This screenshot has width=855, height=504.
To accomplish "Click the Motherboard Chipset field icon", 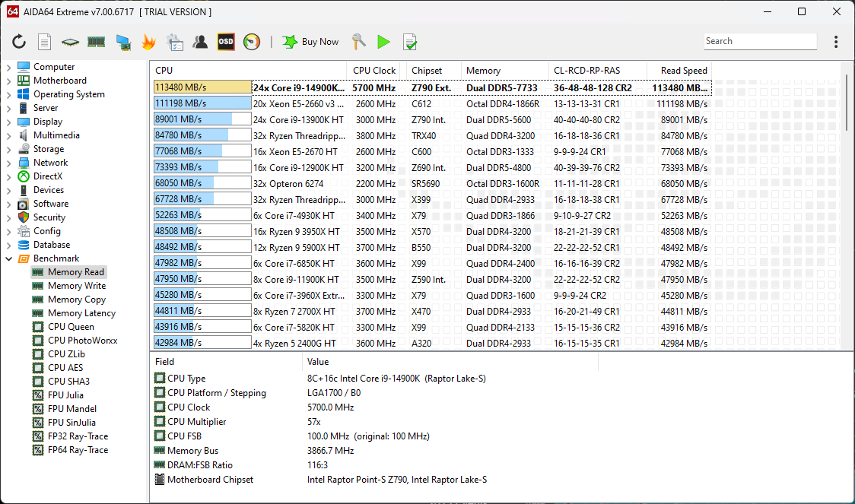I will (160, 480).
